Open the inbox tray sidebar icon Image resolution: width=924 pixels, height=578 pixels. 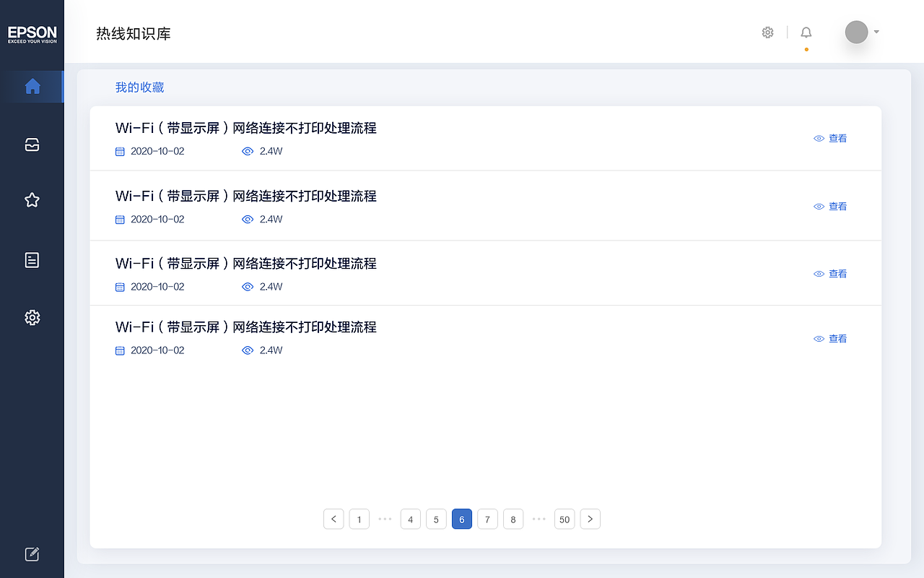click(x=32, y=144)
